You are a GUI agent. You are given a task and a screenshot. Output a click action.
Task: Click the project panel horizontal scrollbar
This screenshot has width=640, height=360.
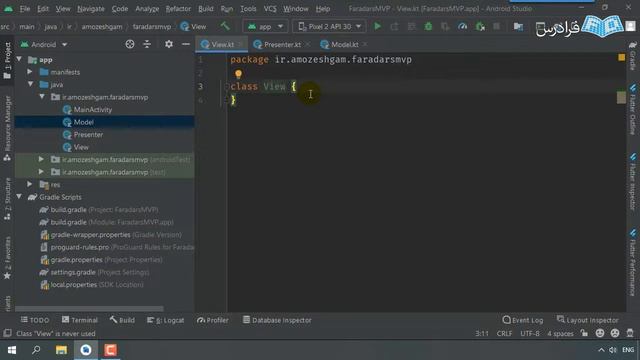tap(89, 309)
